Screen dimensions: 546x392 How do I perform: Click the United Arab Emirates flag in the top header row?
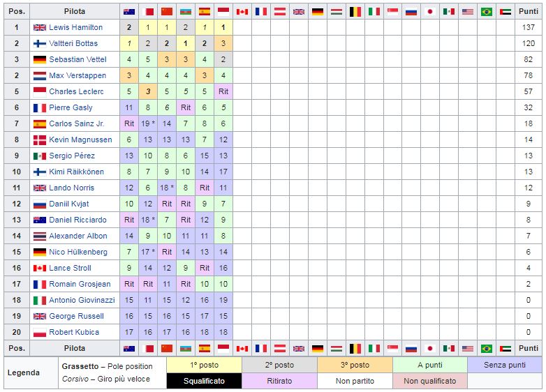[506, 12]
